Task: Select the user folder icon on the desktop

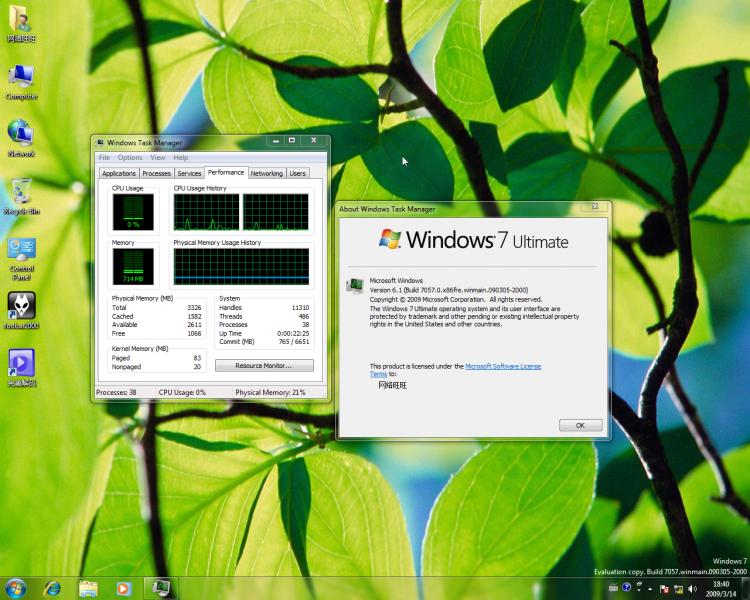Action: click(x=21, y=24)
